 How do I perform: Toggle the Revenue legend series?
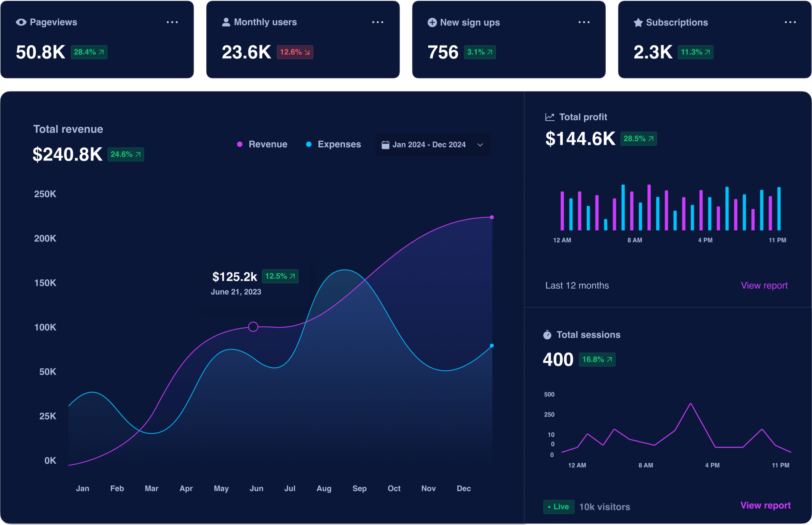(262, 145)
